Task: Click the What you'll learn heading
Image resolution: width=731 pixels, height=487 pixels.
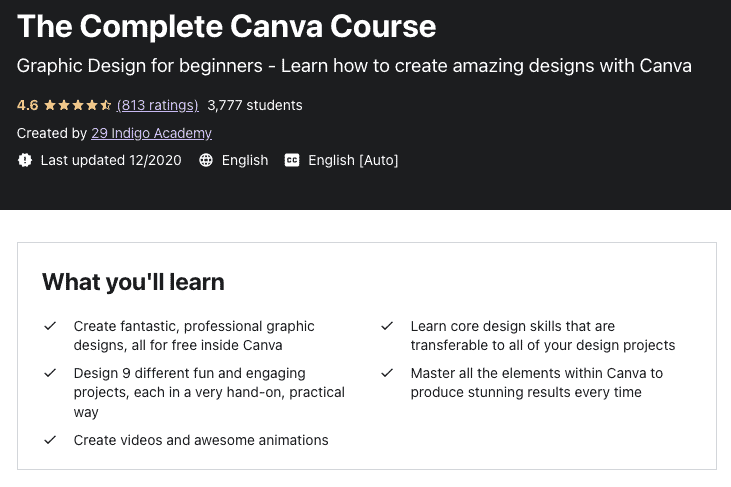Action: tap(133, 282)
